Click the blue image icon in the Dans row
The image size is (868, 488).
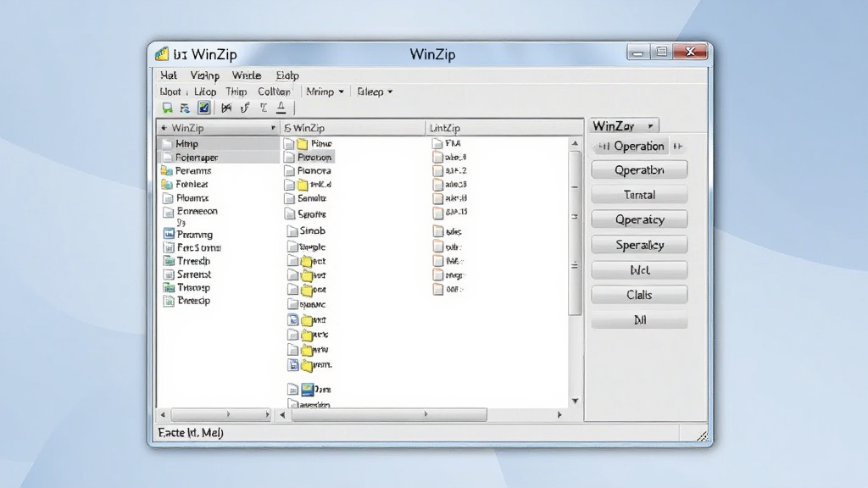coord(307,390)
